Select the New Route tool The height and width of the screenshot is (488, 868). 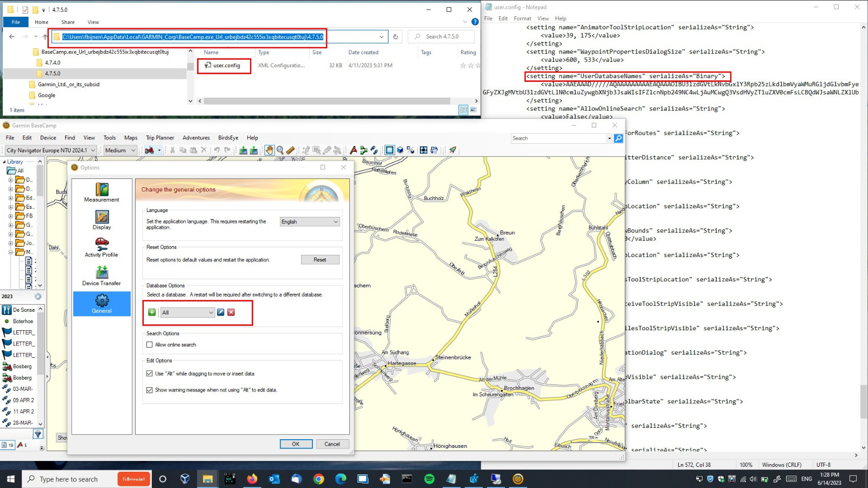[363, 150]
